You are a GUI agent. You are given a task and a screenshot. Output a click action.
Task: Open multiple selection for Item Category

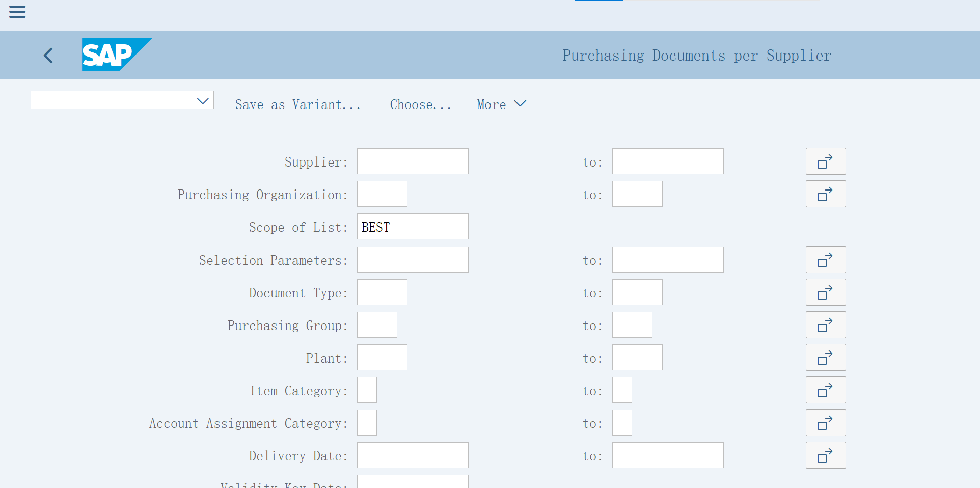click(x=825, y=390)
